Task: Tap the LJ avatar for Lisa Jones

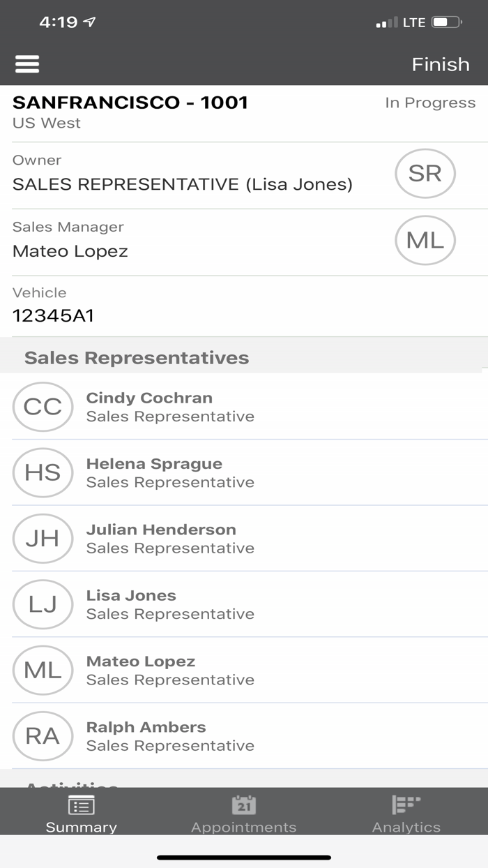Action: pos(43,604)
